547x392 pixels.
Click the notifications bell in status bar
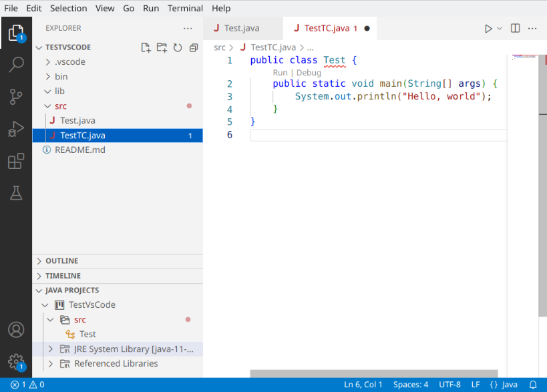click(x=533, y=385)
